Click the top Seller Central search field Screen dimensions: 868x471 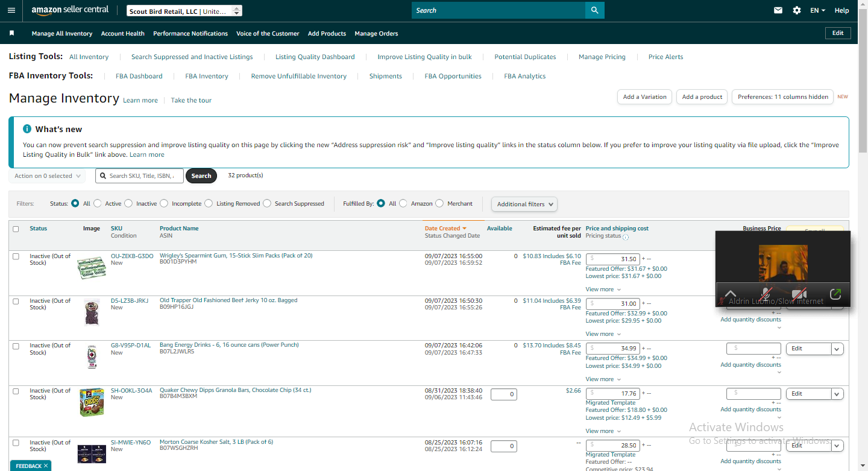click(498, 10)
